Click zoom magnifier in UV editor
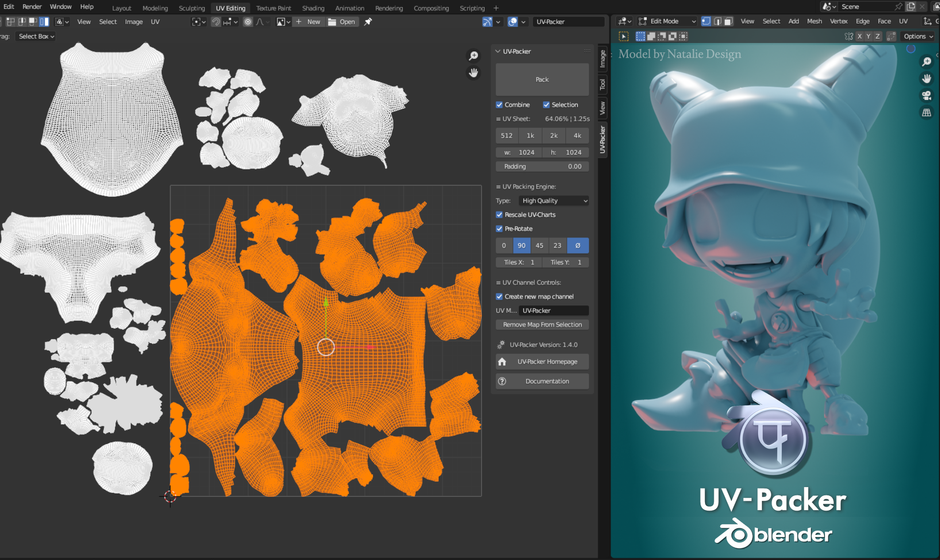Image resolution: width=940 pixels, height=560 pixels. point(473,56)
